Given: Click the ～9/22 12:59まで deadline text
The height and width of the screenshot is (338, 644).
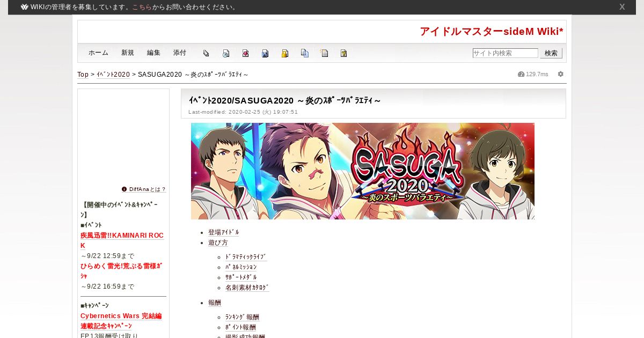Looking at the screenshot, I should (x=107, y=256).
